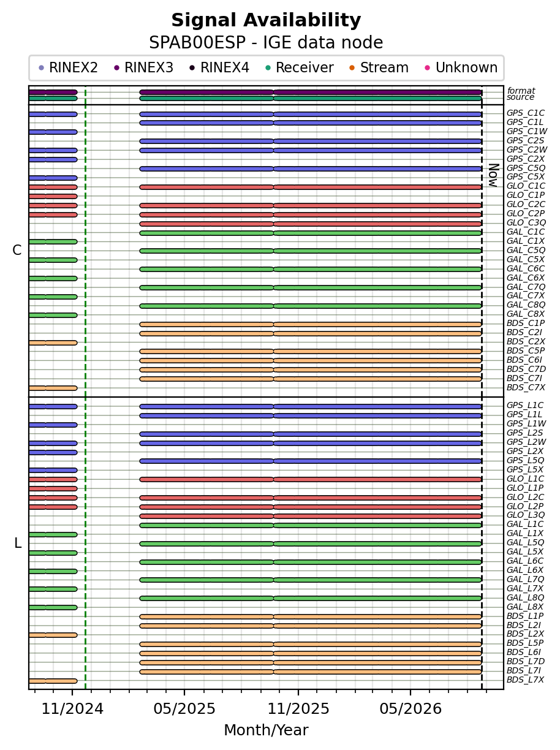Click the GAL_C7Q row label
The image size is (560, 750).
[x=526, y=287]
